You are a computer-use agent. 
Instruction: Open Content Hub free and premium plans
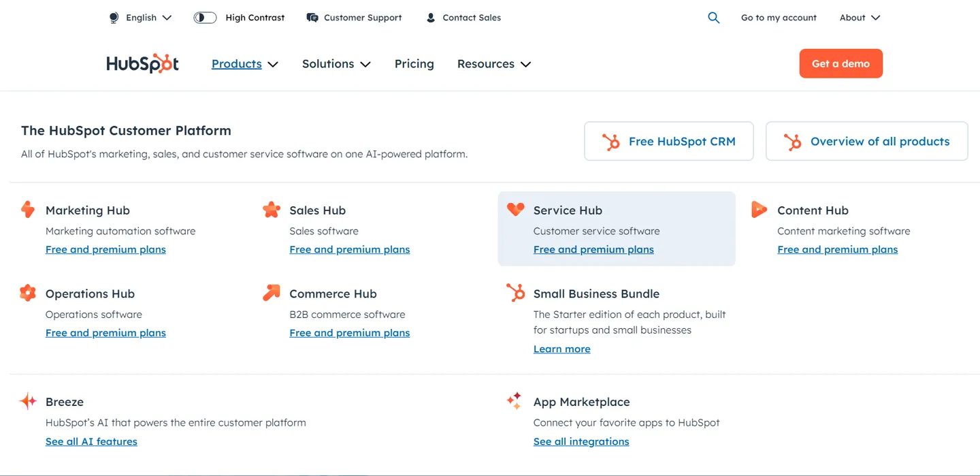838,249
